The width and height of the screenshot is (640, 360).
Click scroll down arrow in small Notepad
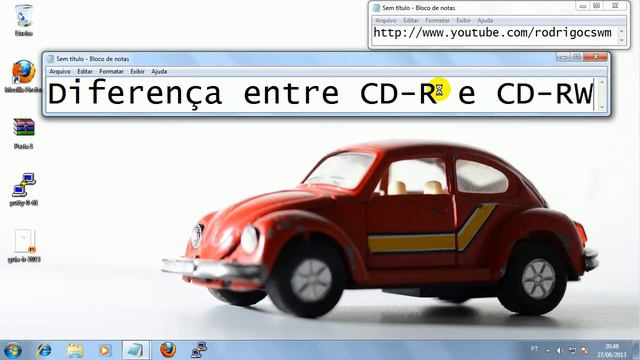(621, 40)
